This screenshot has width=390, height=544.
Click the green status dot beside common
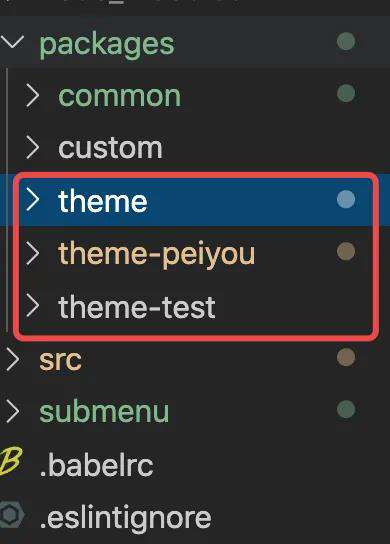pyautogui.click(x=346, y=93)
